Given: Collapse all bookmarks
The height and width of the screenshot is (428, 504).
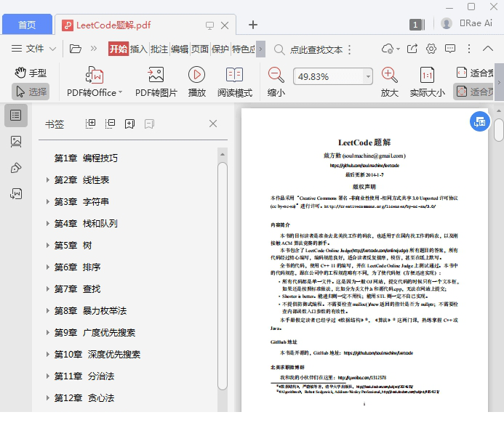Looking at the screenshot, I should [x=111, y=124].
